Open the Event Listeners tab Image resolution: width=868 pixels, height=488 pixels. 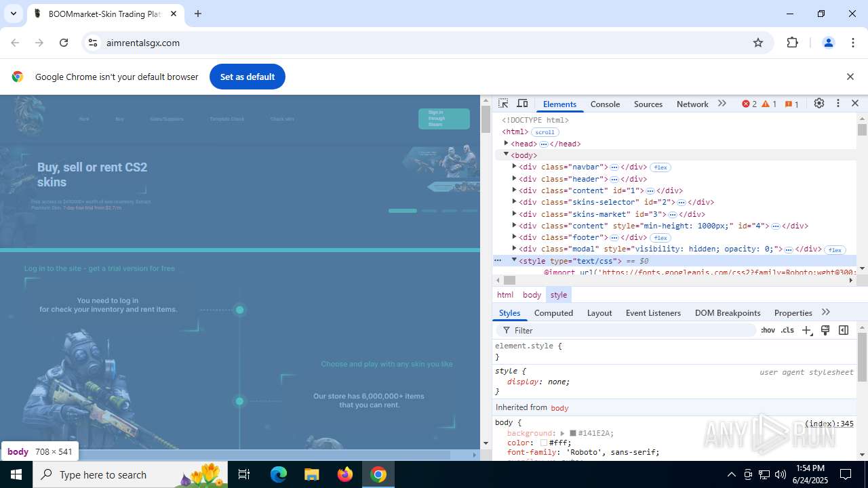click(x=653, y=312)
